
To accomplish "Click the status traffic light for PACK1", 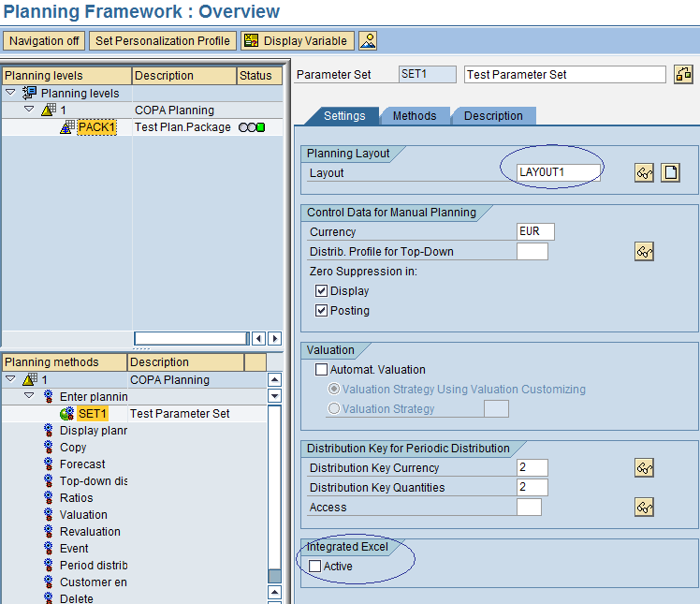I will click(252, 127).
